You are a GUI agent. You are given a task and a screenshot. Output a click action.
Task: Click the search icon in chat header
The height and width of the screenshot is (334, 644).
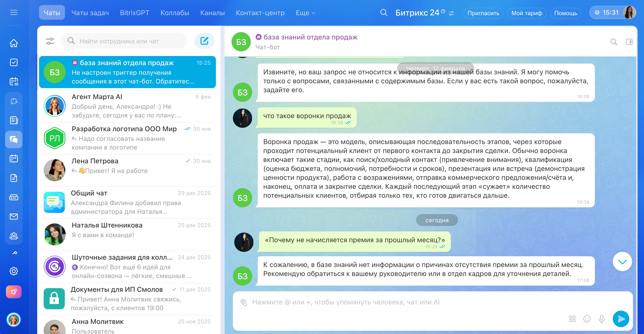[x=613, y=42]
